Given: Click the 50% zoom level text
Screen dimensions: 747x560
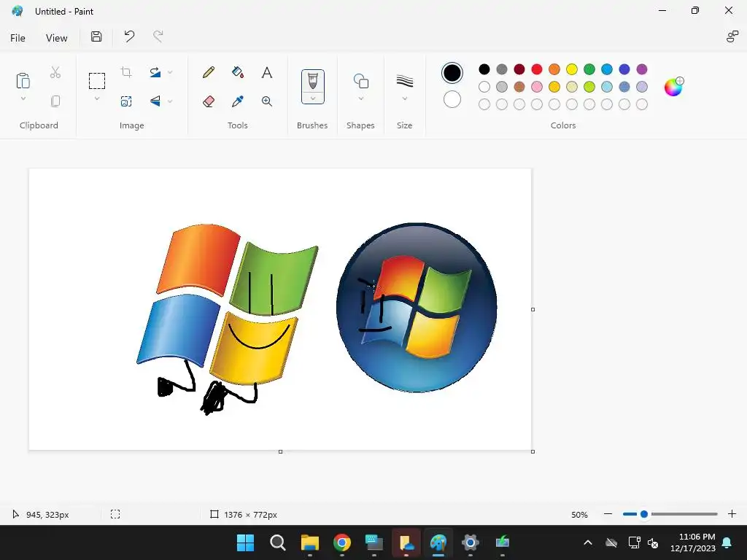Looking at the screenshot, I should (579, 515).
